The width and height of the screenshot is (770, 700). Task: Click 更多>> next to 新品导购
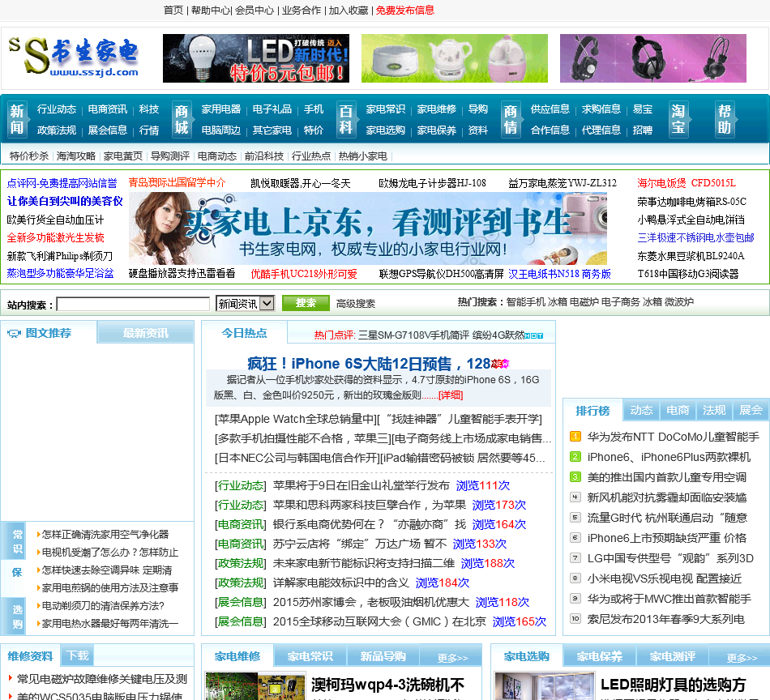click(453, 658)
